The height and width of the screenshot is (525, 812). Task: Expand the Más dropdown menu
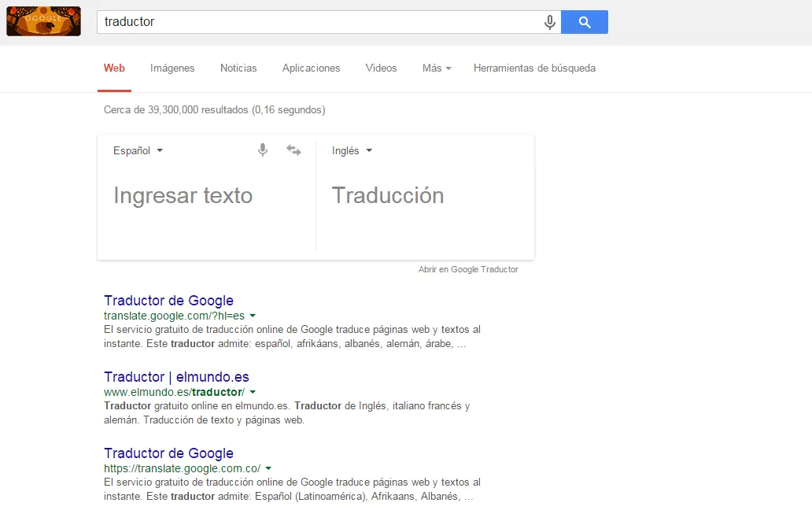[x=437, y=68]
